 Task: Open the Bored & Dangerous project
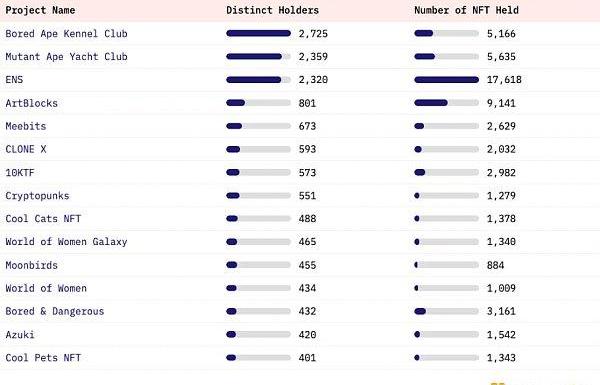55,311
